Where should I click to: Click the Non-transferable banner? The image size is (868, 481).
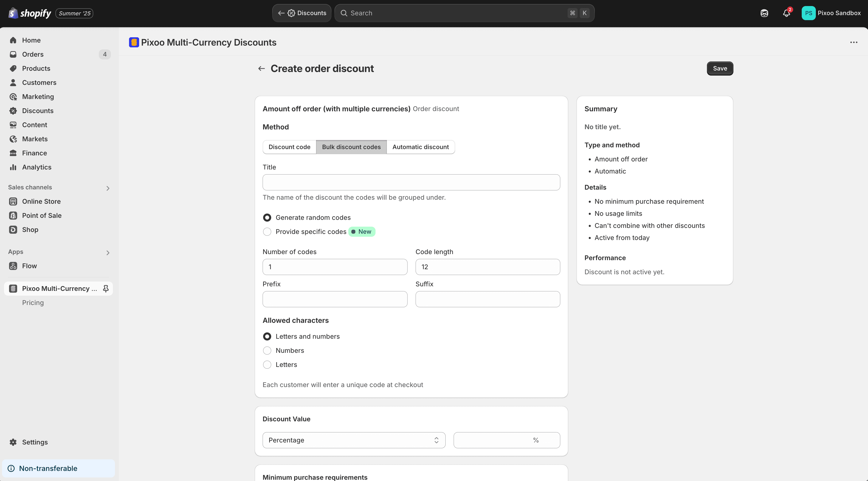[x=59, y=469]
